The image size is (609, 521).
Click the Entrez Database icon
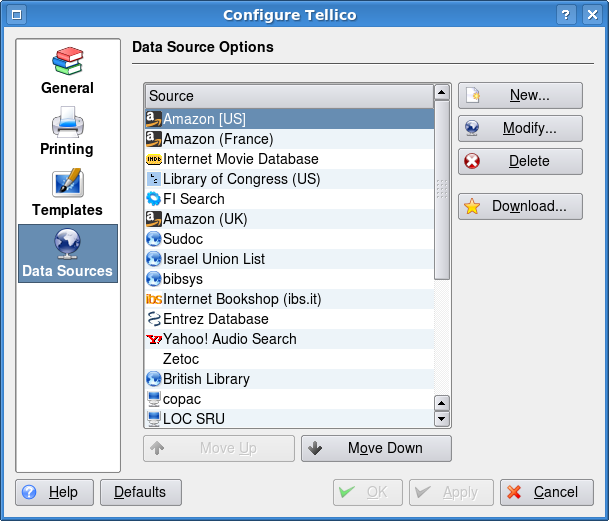tap(154, 319)
